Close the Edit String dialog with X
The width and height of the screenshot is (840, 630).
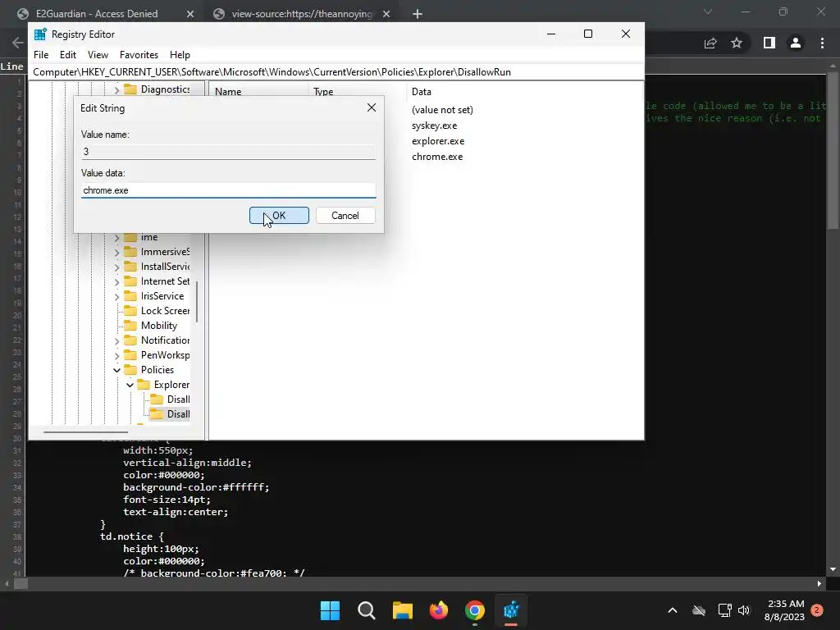372,107
